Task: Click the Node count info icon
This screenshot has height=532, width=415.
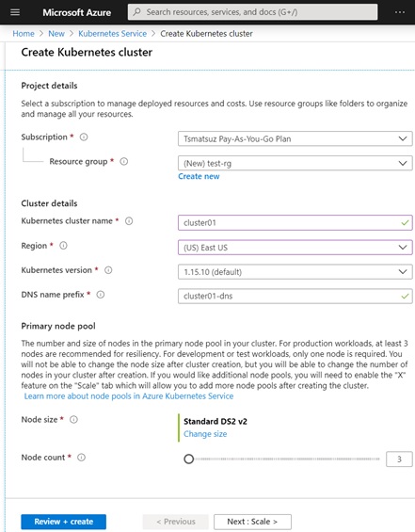Action: coord(81,458)
